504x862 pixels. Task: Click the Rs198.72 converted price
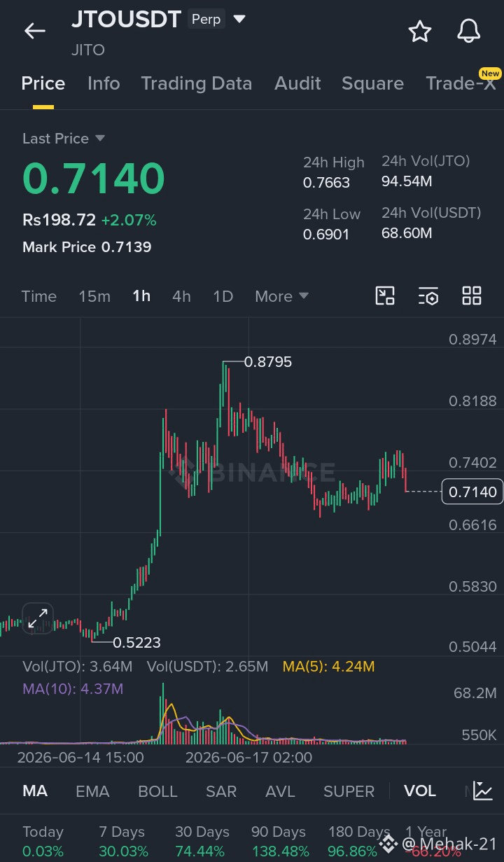(59, 220)
